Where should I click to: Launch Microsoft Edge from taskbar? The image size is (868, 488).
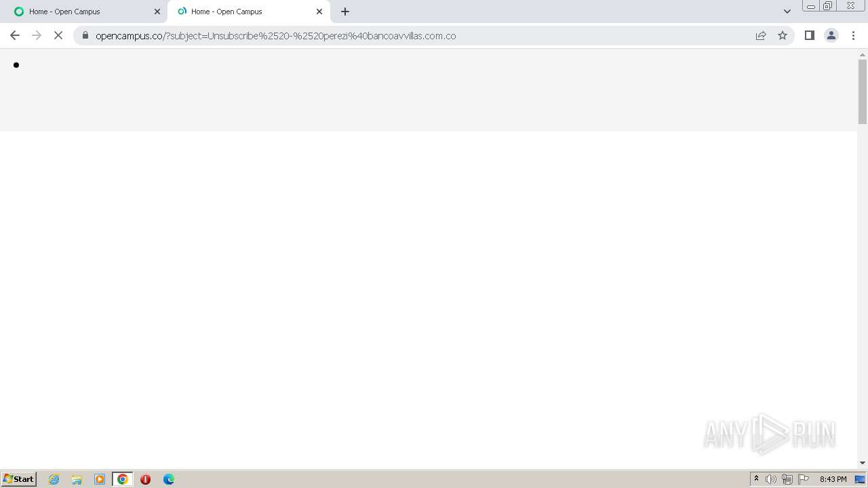coord(169,479)
